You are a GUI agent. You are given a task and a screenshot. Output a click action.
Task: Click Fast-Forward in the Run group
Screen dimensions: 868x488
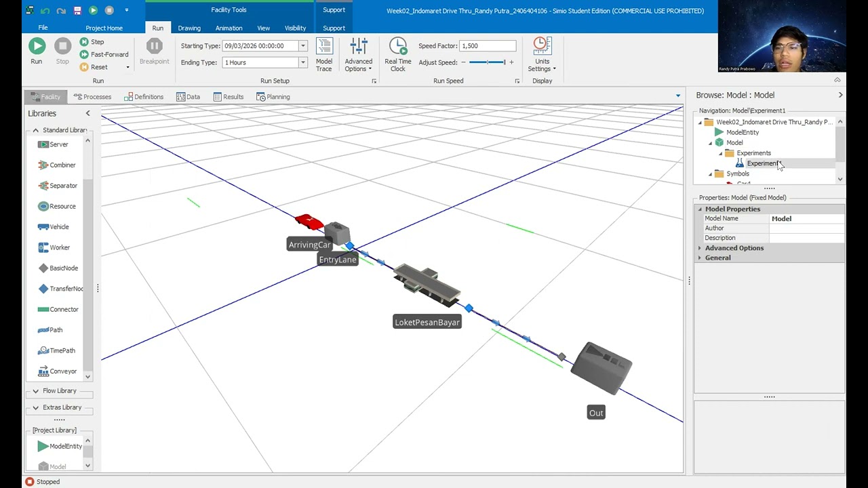(104, 54)
